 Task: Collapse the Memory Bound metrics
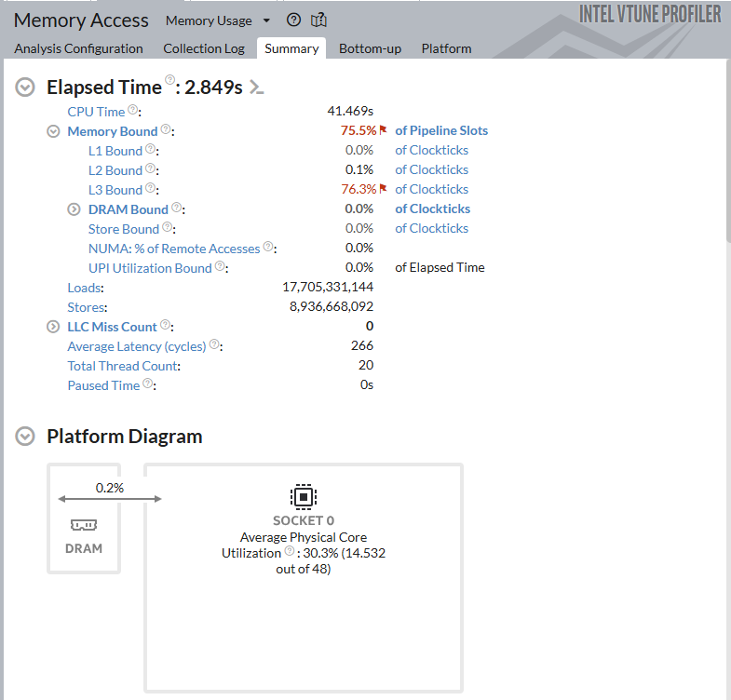(54, 131)
